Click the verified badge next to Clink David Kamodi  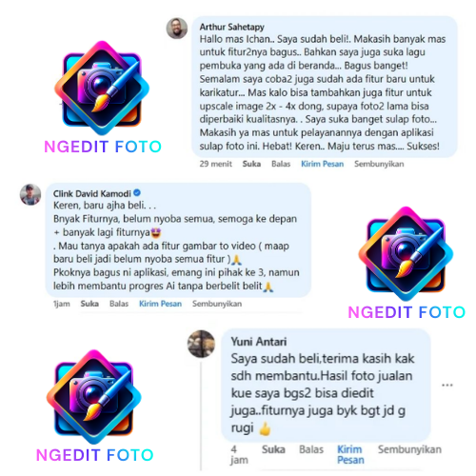tap(137, 192)
